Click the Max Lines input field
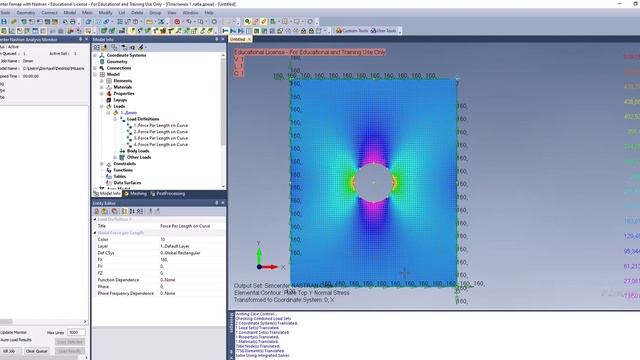Screen dimensions: 640x360 (x=76, y=333)
